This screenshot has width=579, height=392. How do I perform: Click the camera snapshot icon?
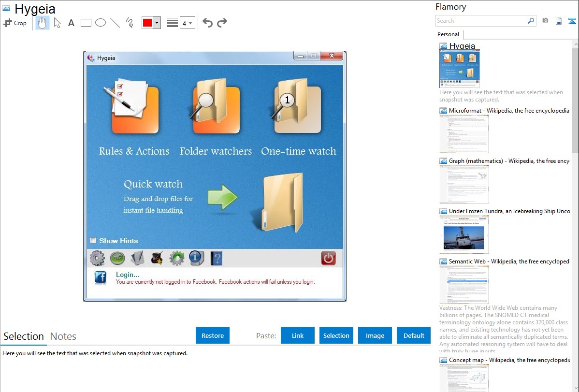coord(545,21)
